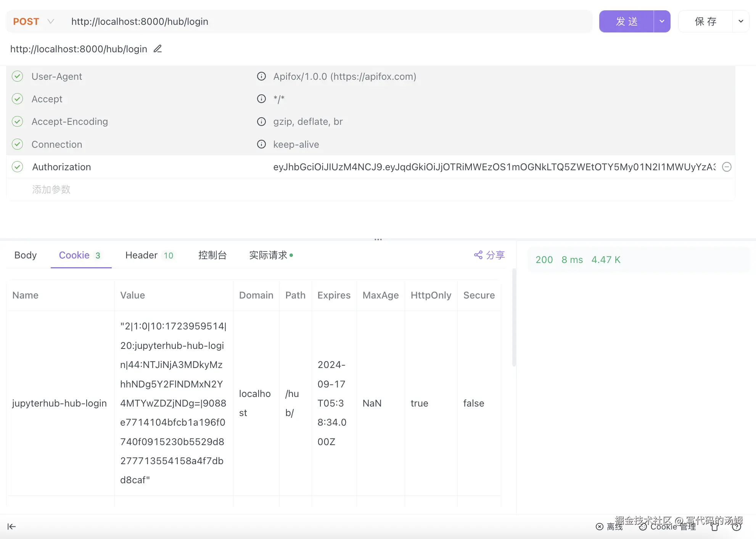Click the help question mark icon

pyautogui.click(x=737, y=526)
